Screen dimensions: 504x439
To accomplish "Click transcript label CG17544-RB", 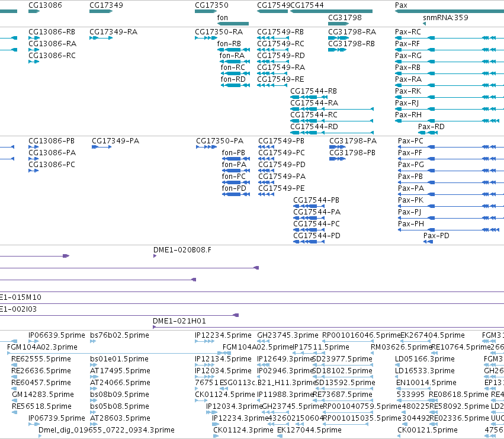I will pyautogui.click(x=314, y=91).
